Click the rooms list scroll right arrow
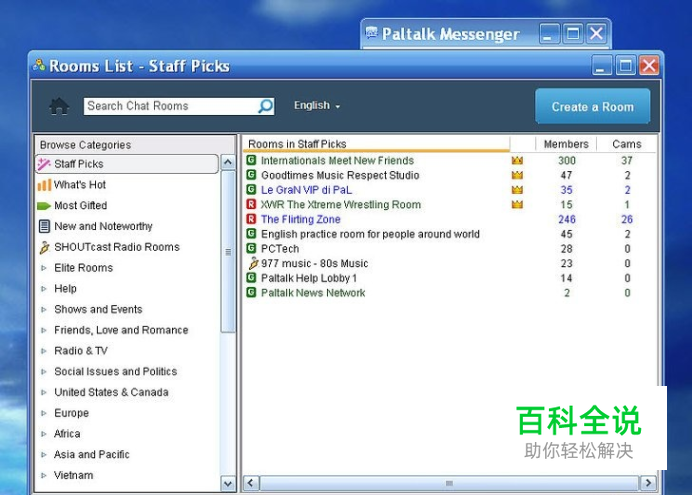 click(x=648, y=483)
